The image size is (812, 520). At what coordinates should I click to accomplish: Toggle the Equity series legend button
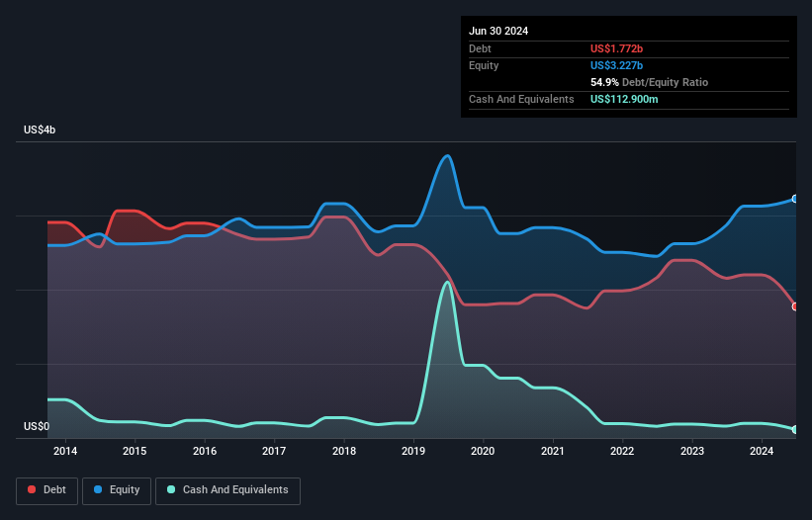(117, 490)
